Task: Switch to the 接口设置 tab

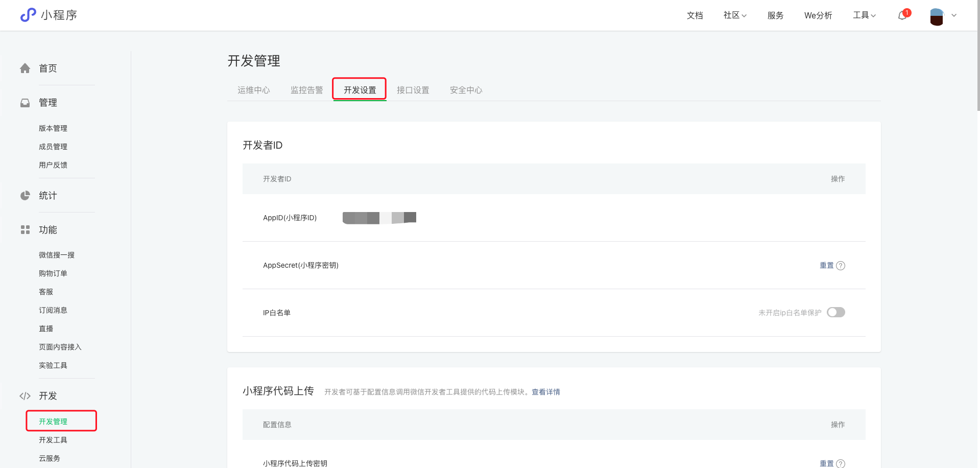Action: [413, 90]
